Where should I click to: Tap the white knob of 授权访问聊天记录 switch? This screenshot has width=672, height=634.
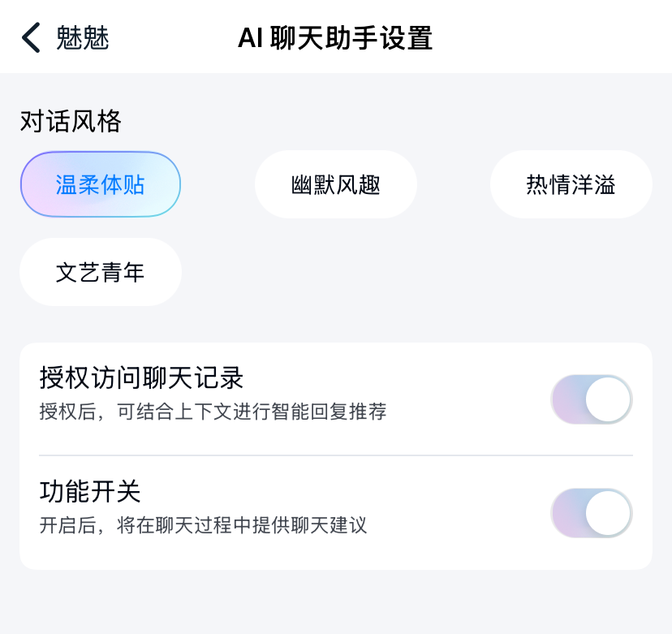pos(608,399)
